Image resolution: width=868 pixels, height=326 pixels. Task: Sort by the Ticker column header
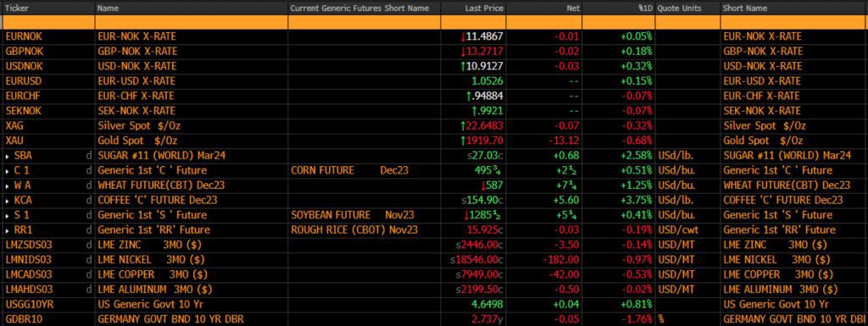pos(16,8)
